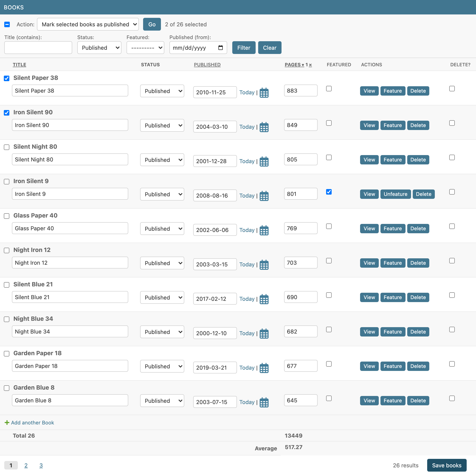Screen dimensions: 476x475
Task: Open calendar picker for Garden Paper 18
Action: pos(264,368)
